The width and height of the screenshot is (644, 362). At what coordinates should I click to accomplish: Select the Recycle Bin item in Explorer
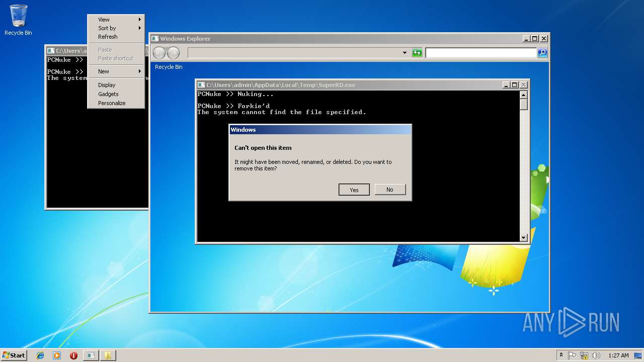[169, 67]
